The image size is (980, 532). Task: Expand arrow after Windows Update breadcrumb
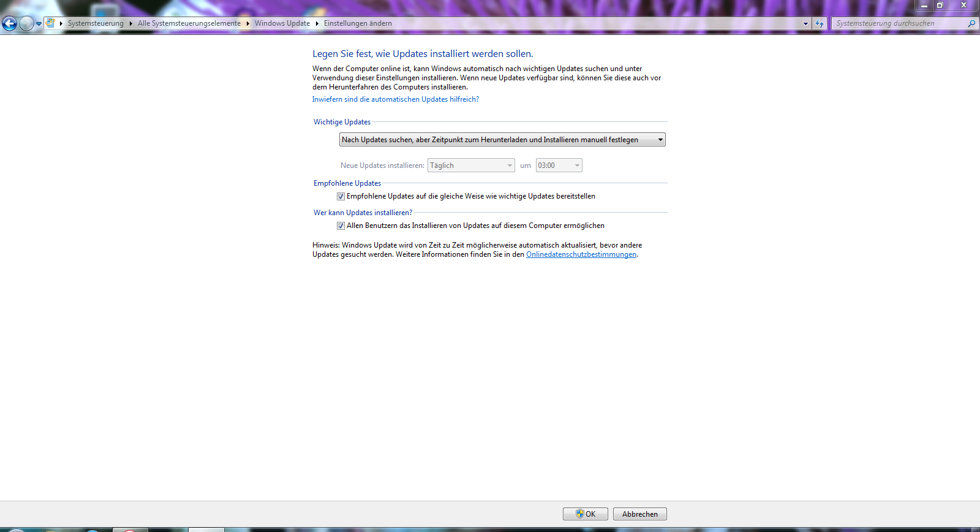(x=317, y=23)
